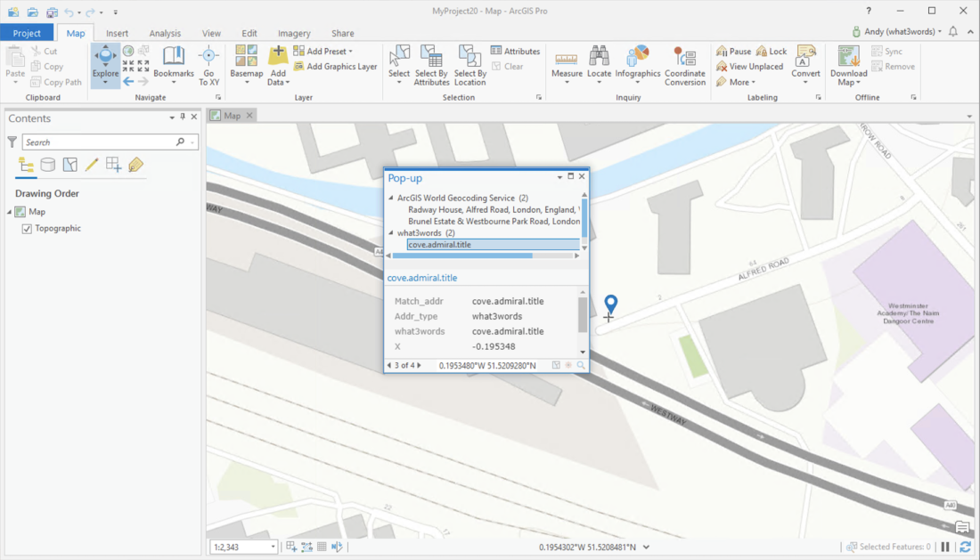Switch to the Imagery ribbon tab
The image size is (980, 560).
(x=294, y=33)
